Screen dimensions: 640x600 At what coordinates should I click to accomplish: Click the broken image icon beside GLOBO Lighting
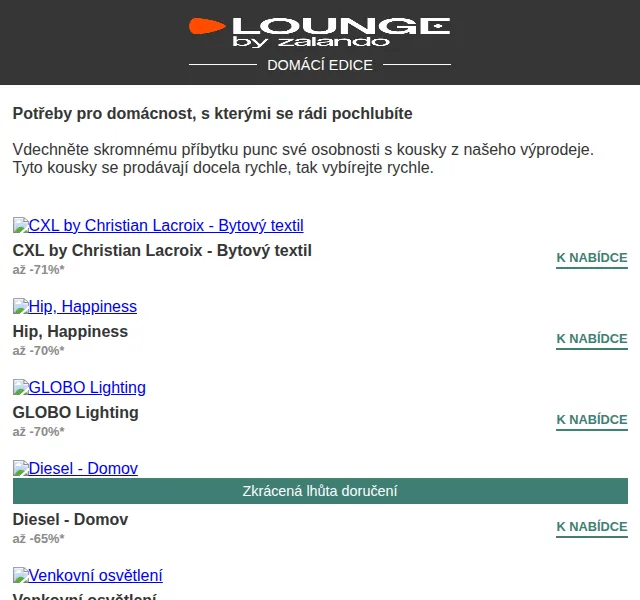click(21, 387)
